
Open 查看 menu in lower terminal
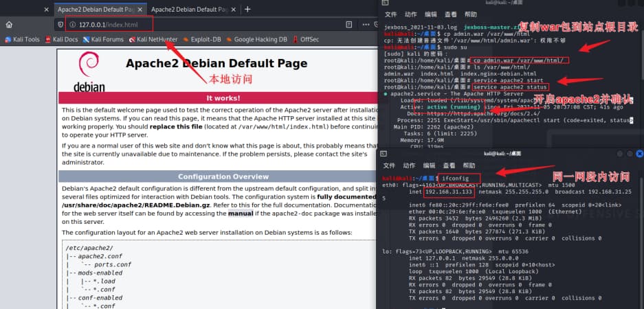(x=449, y=165)
